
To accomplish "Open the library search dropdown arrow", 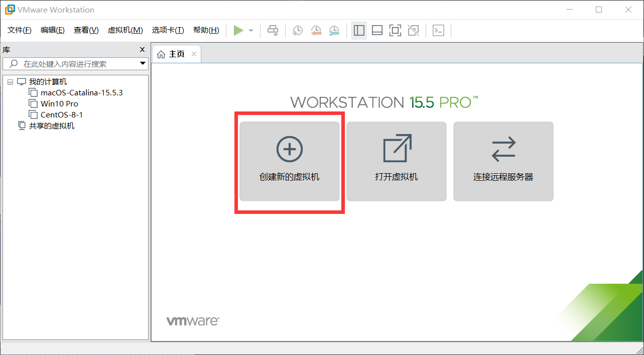I will click(x=143, y=64).
